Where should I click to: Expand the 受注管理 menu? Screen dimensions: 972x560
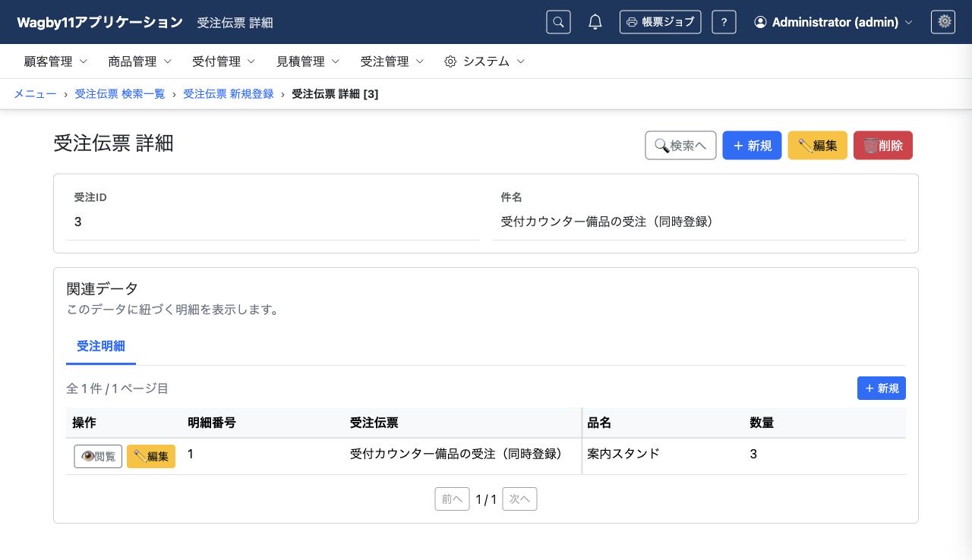(x=393, y=61)
